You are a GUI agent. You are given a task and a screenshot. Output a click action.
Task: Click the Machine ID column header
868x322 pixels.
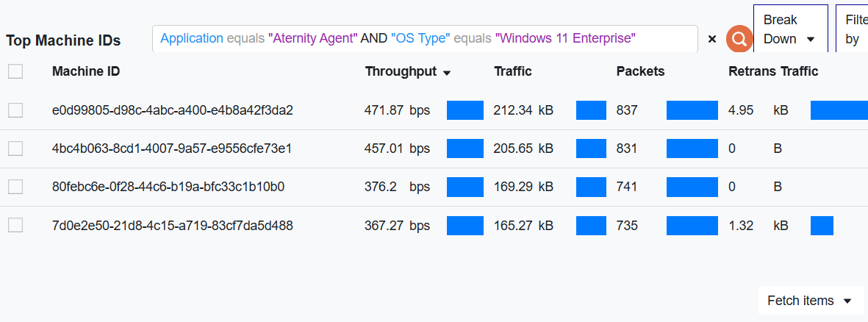coord(86,71)
